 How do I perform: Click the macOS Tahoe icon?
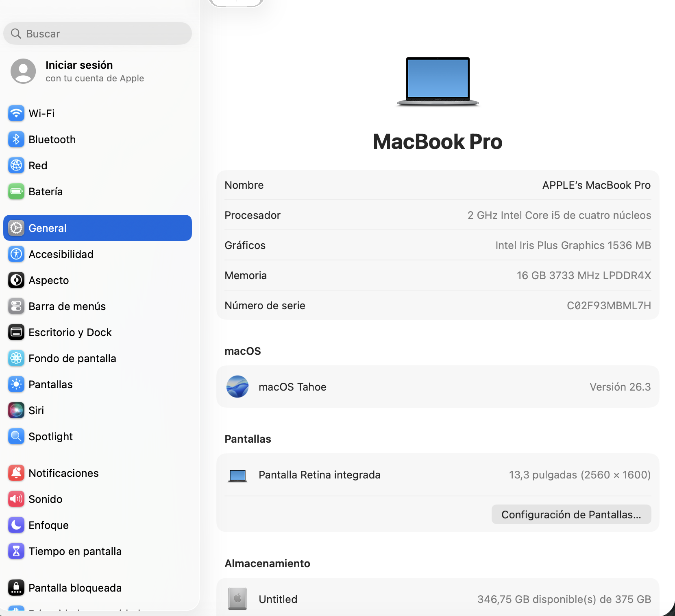(x=237, y=387)
